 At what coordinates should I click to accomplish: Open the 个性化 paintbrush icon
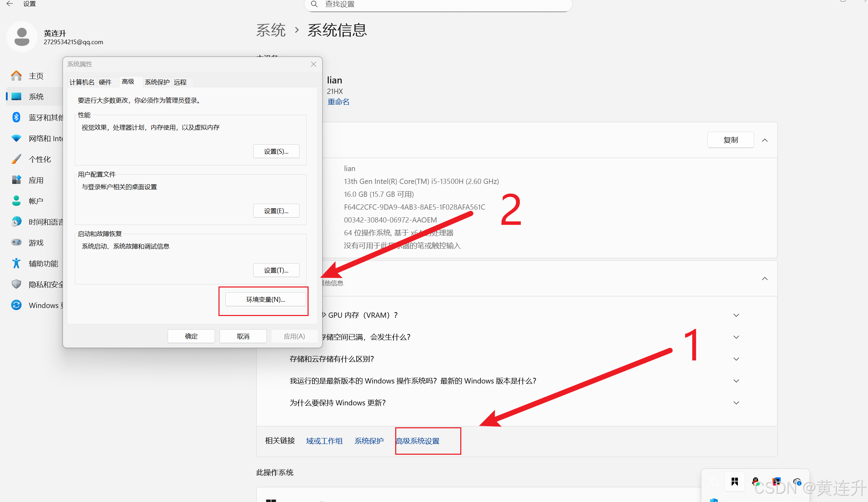(x=16, y=159)
